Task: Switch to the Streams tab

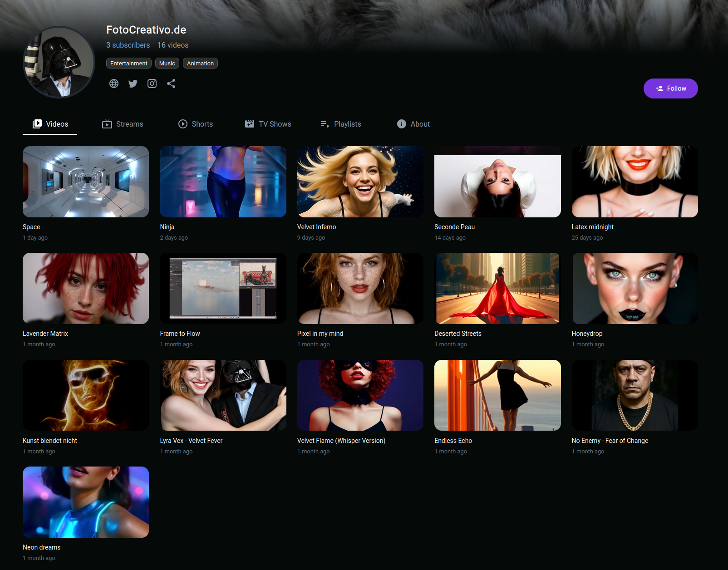Action: tap(123, 124)
